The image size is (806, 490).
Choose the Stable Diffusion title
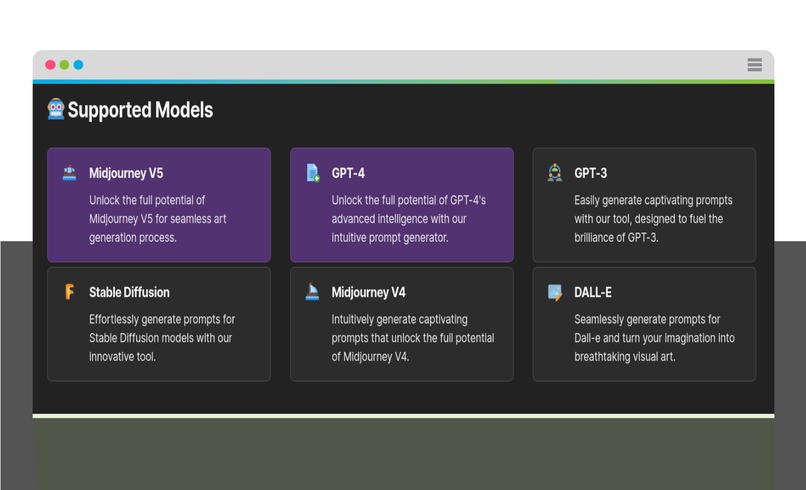coord(129,292)
